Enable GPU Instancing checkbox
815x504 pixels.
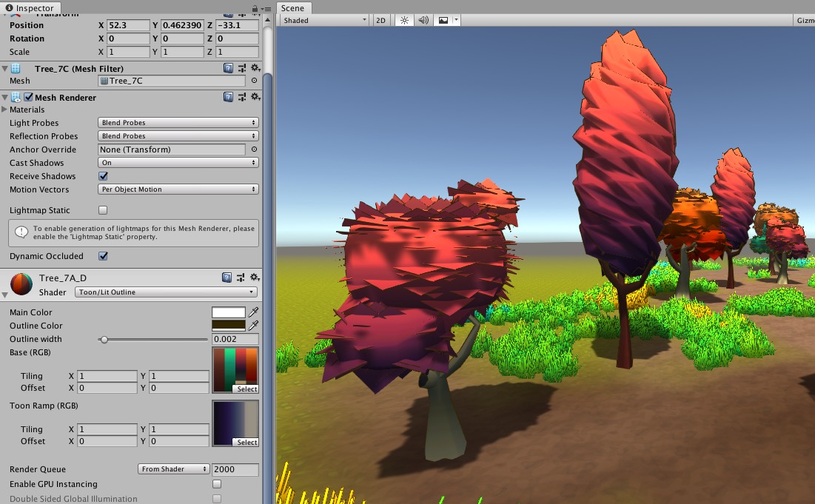(x=217, y=484)
